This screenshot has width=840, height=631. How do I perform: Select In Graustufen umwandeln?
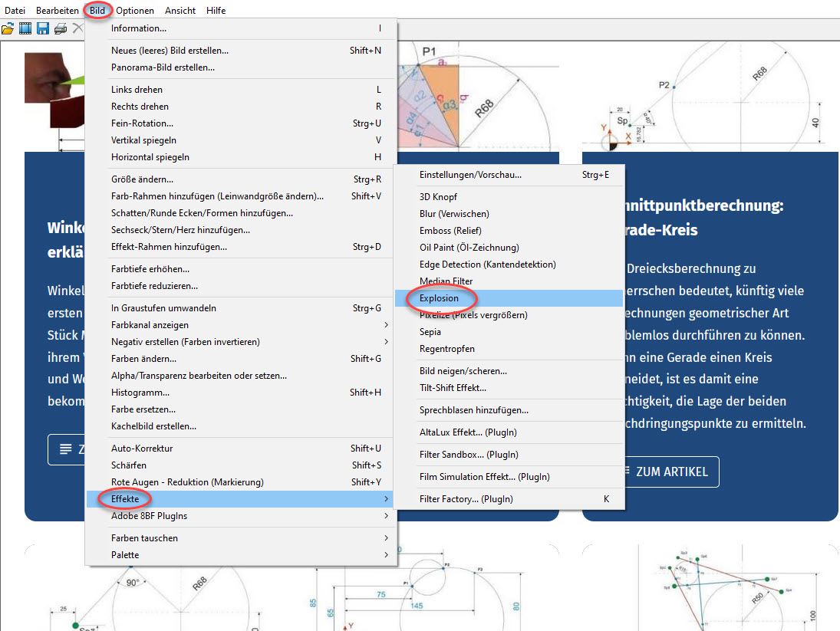pyautogui.click(x=241, y=307)
